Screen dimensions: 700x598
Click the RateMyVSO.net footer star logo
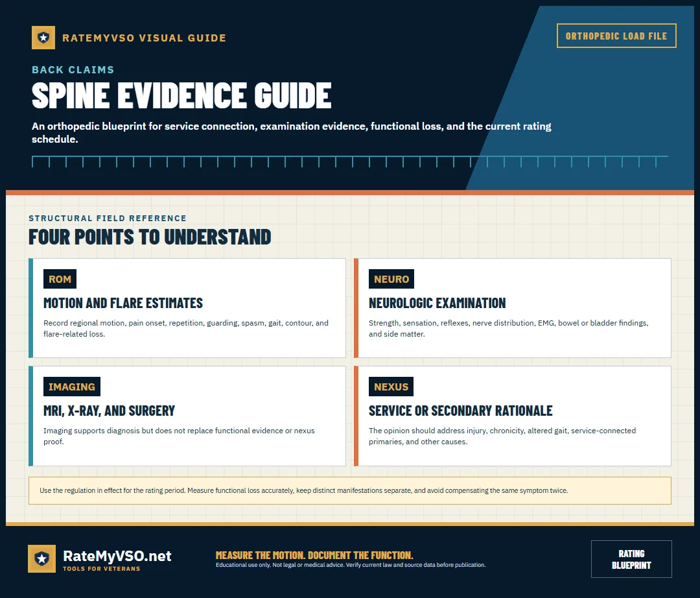point(42,558)
